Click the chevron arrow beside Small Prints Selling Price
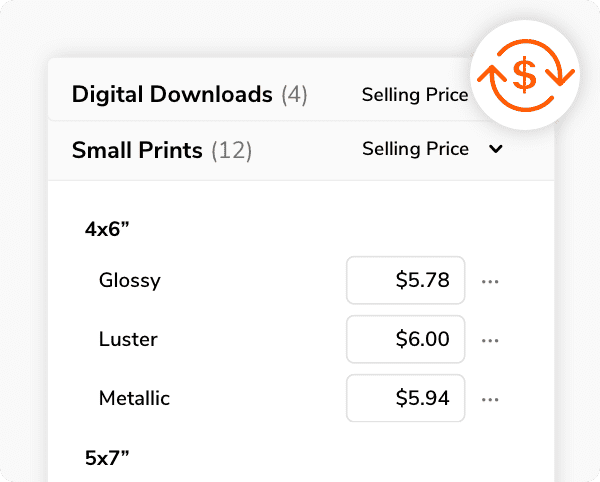Screen dimensions: 600x482 point(496,149)
